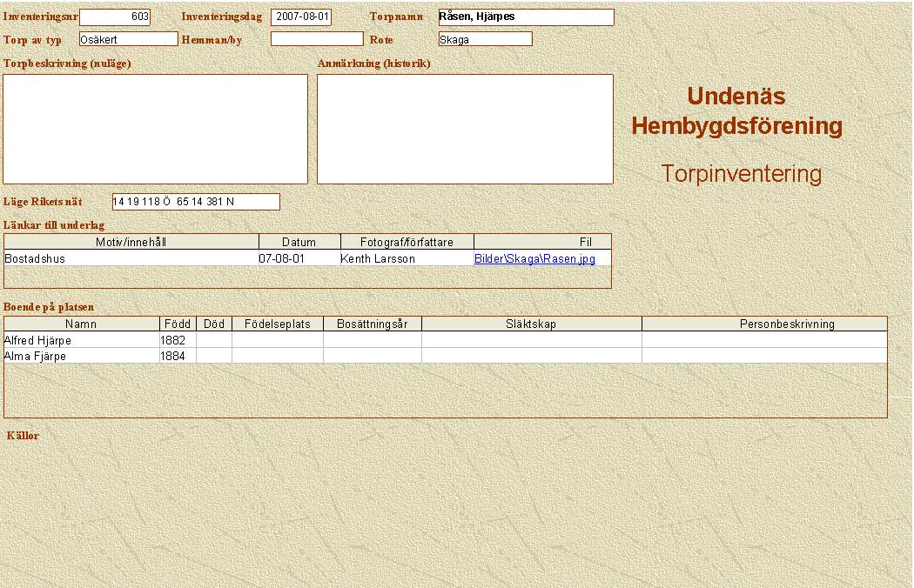Click the 07-08-01 date cell
The height and width of the screenshot is (588, 914).
tap(298, 258)
